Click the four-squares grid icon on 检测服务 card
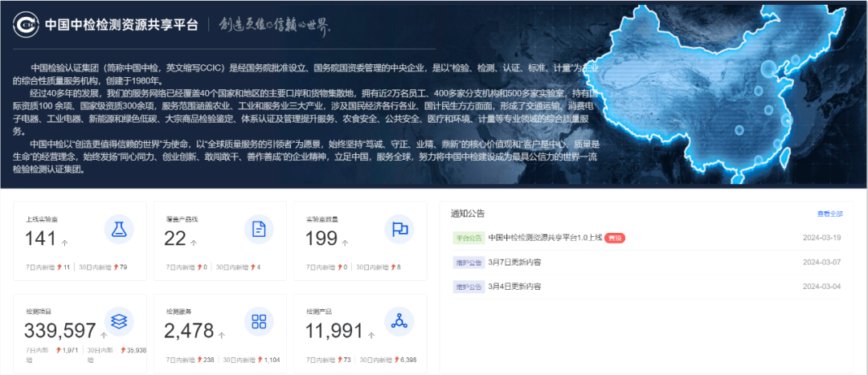The width and height of the screenshot is (868, 375). pos(259,321)
